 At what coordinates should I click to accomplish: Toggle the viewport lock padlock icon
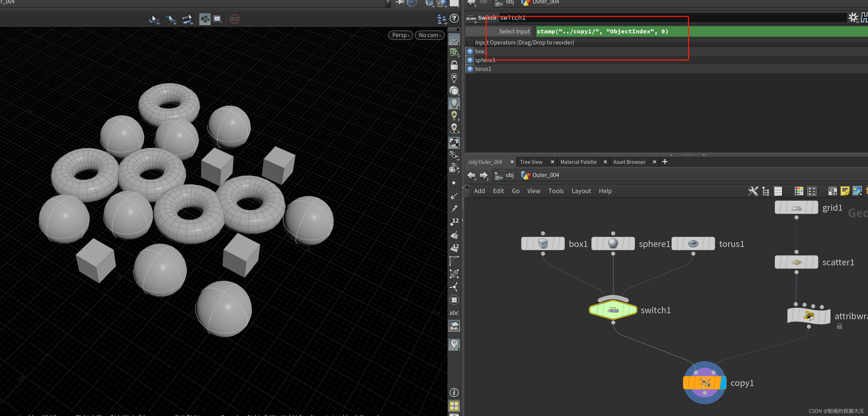454,65
